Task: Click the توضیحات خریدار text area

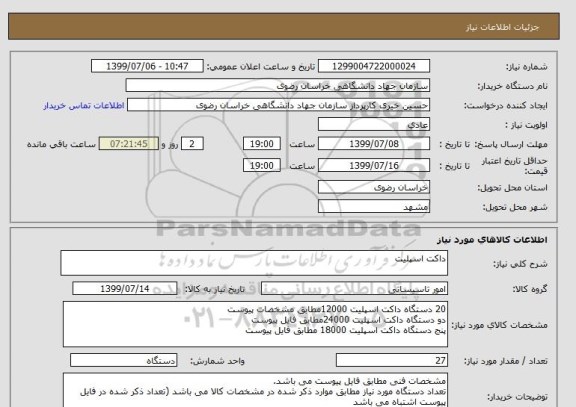Action: pyautogui.click(x=255, y=390)
